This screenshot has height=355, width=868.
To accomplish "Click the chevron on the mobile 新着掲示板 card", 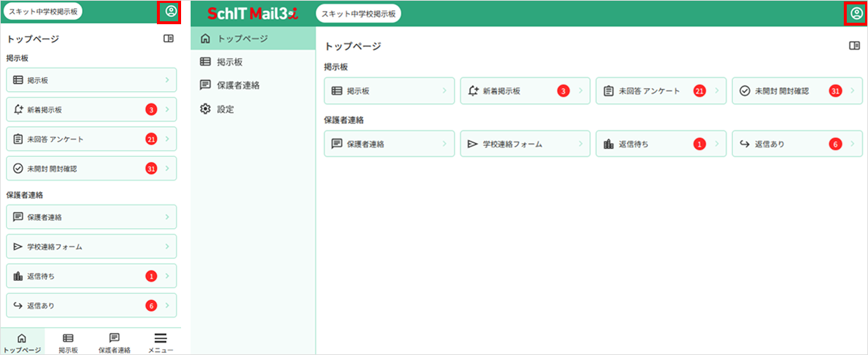I will pos(167,110).
